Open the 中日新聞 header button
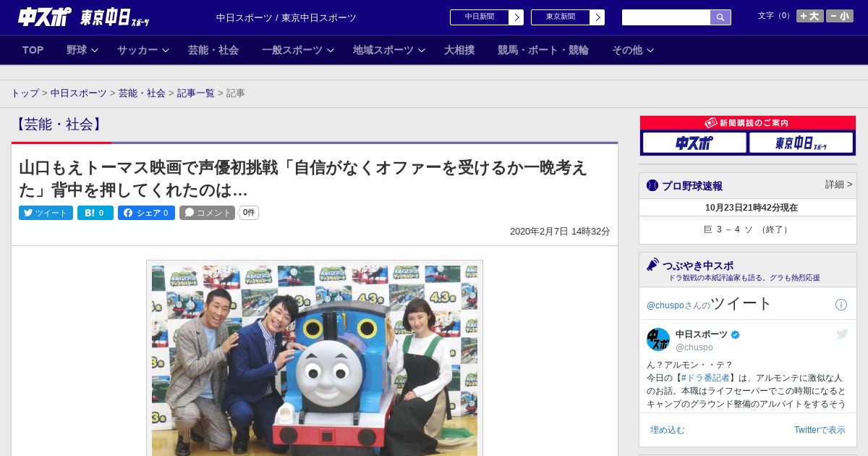Image resolution: width=868 pixels, height=456 pixels. pos(479,17)
